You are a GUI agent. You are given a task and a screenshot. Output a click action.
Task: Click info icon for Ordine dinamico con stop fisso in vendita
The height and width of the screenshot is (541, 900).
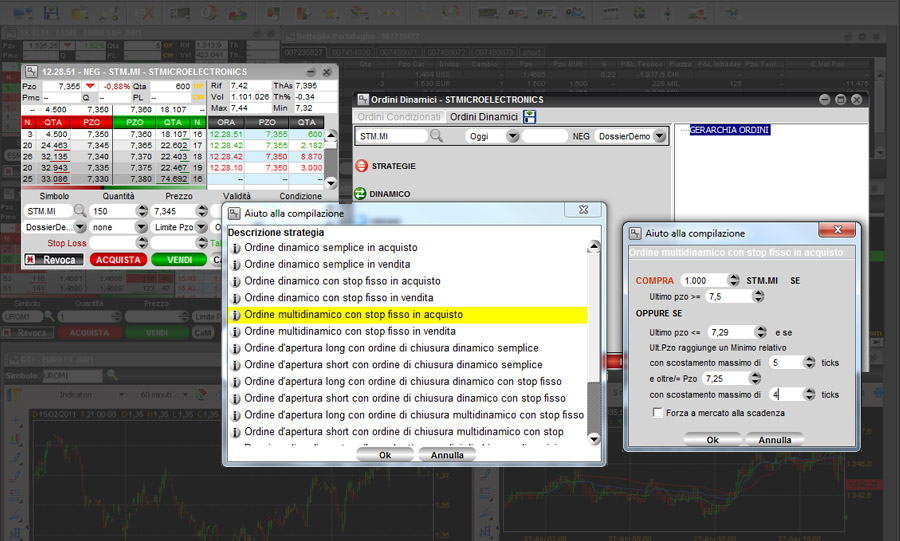235,298
